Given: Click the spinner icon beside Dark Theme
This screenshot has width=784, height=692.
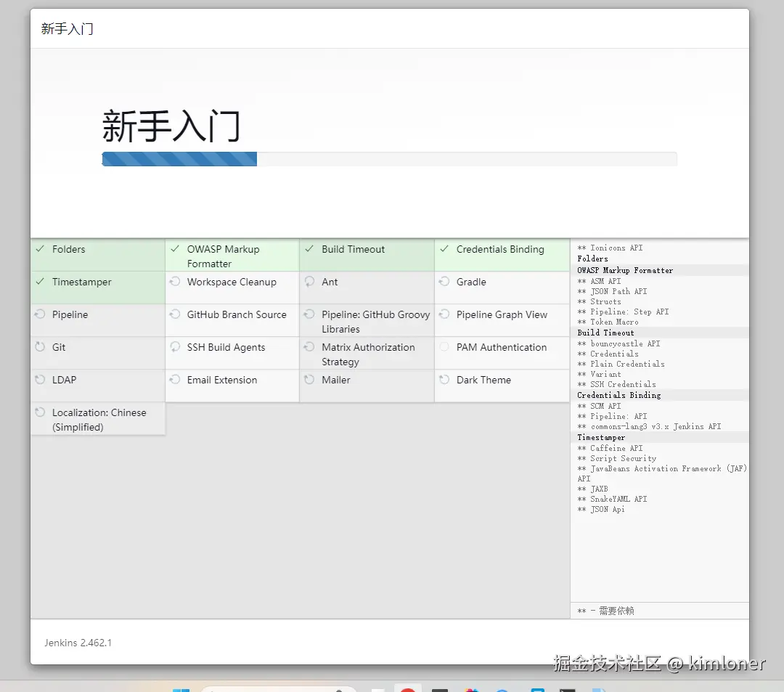Looking at the screenshot, I should pos(444,380).
